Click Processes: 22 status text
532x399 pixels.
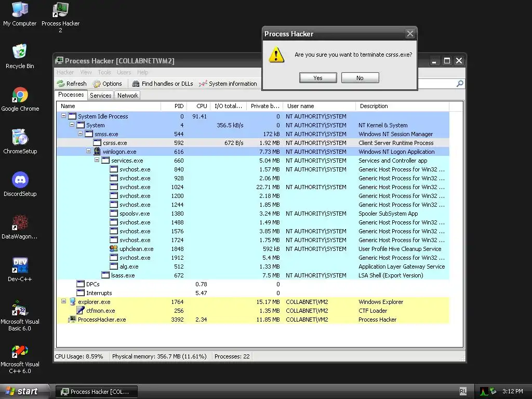coord(232,356)
